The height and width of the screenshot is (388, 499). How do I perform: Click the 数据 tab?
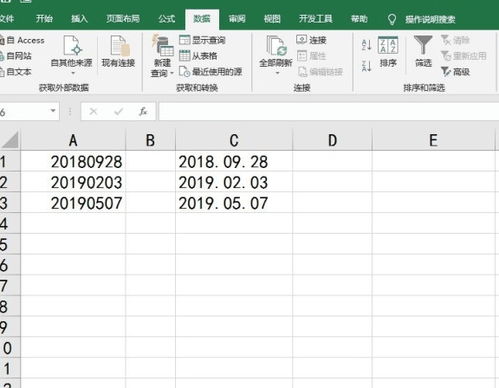point(202,19)
